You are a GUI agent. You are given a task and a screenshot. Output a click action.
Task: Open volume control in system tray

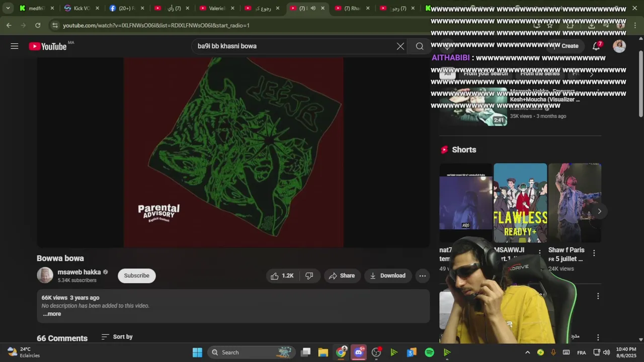click(x=606, y=352)
